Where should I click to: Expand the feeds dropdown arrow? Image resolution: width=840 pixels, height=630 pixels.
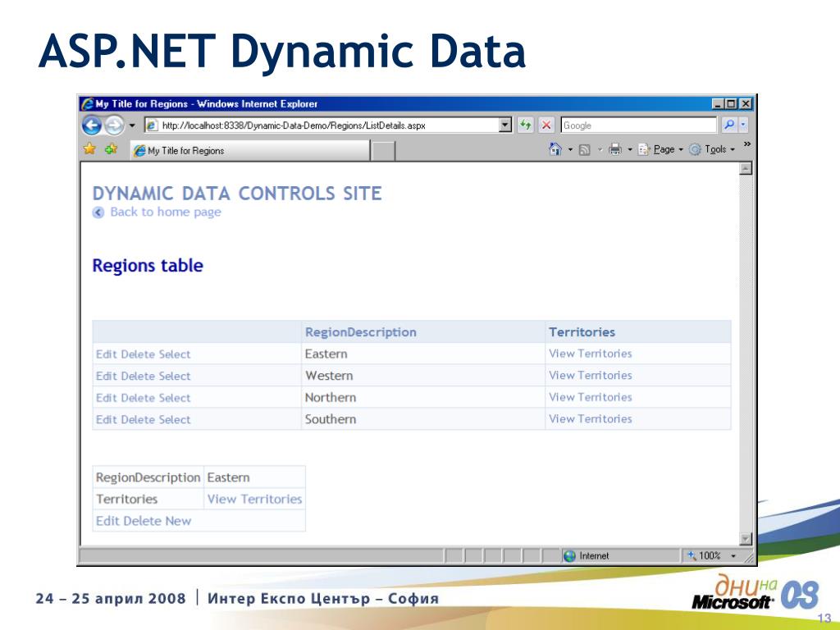click(600, 149)
